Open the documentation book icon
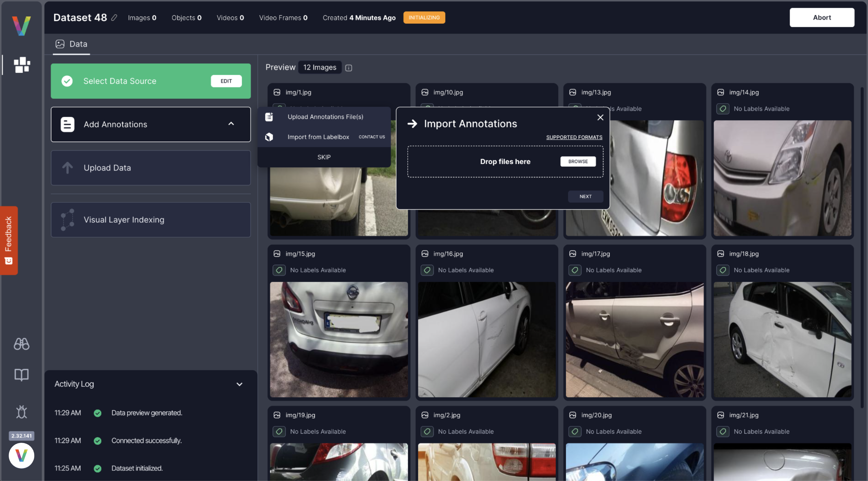 [x=22, y=375]
